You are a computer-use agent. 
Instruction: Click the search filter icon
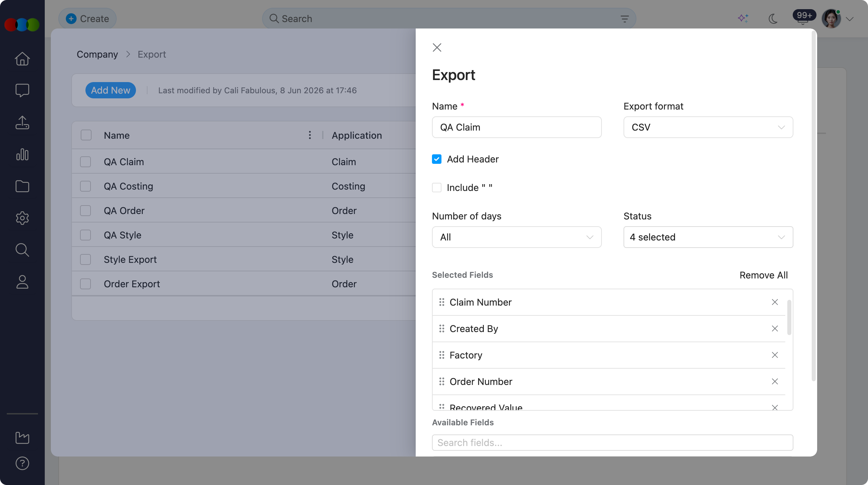tap(625, 19)
